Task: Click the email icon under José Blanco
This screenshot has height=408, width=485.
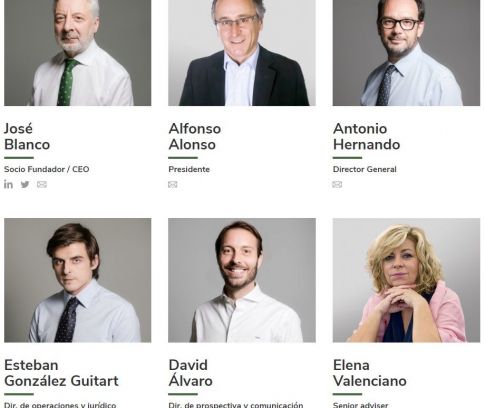Action: coord(42,184)
